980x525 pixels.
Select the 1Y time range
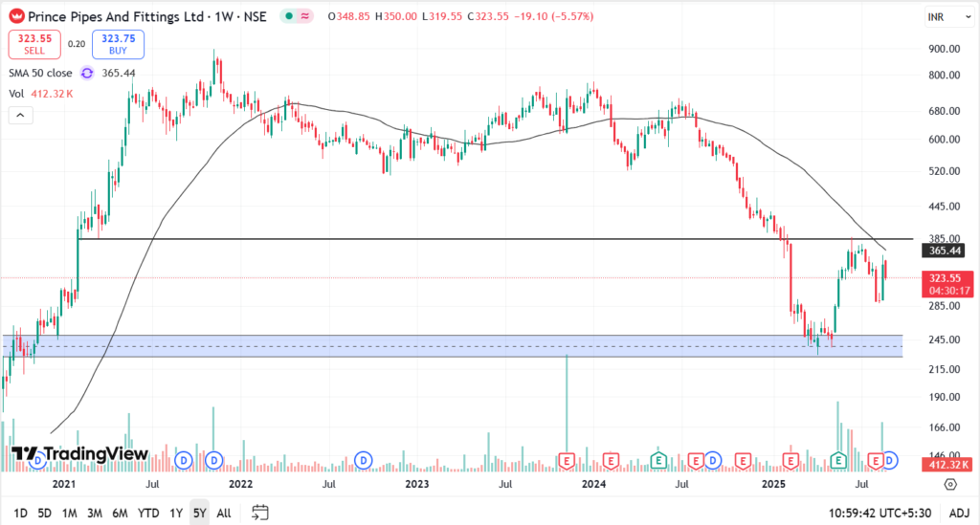(176, 514)
